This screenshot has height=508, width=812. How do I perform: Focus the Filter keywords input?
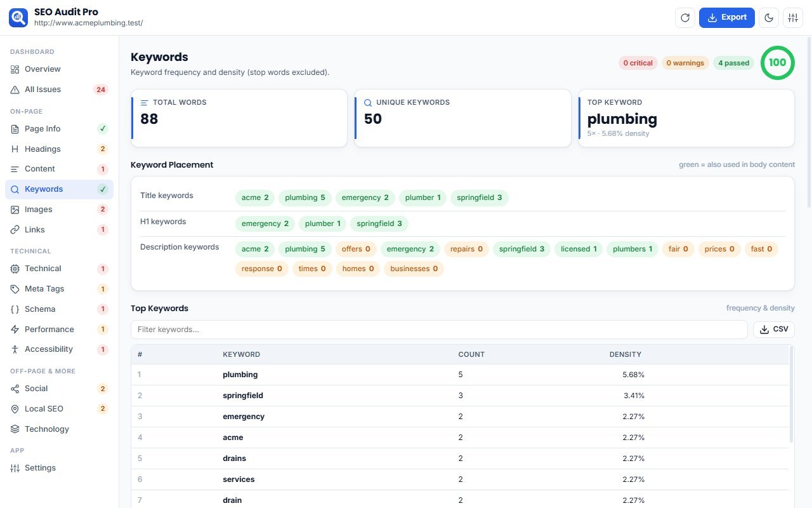[439, 330]
